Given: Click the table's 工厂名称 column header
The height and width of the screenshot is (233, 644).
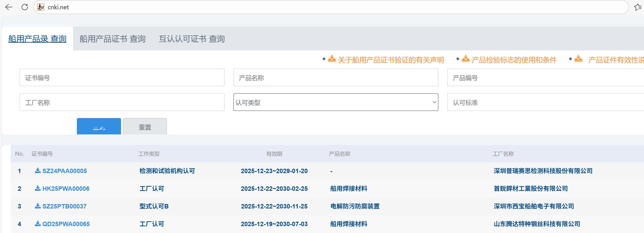Looking at the screenshot, I should coord(503,154).
